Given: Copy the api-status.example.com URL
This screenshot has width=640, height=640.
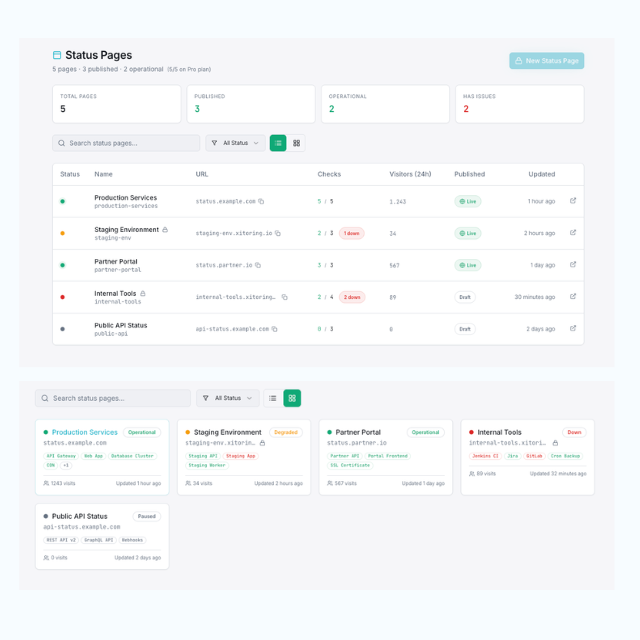Looking at the screenshot, I should [275, 329].
